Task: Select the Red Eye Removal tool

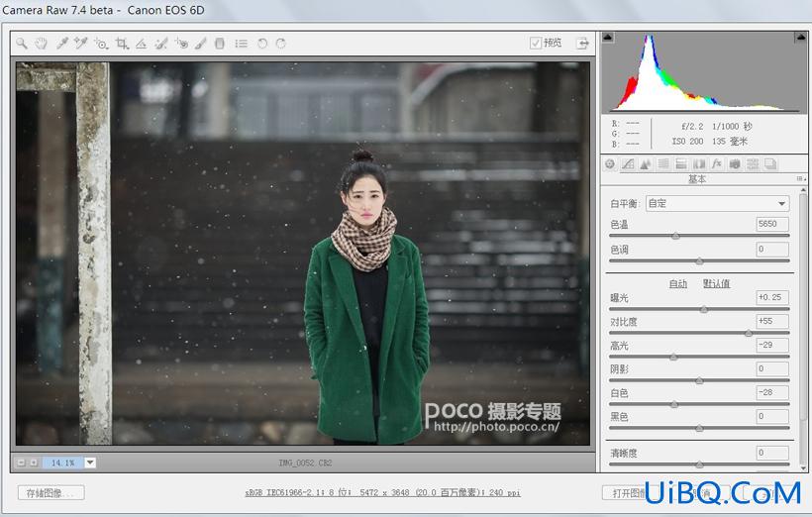Action: [x=181, y=44]
